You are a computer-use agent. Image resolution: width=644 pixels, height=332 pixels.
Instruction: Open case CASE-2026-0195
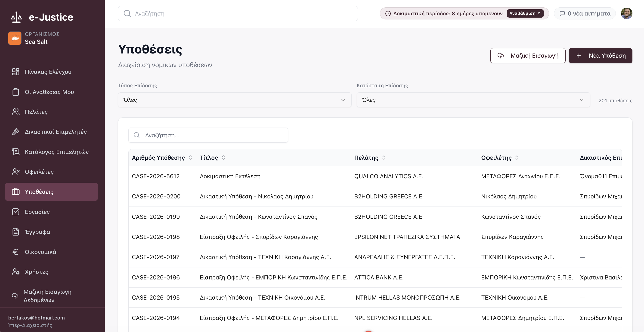coord(156,298)
